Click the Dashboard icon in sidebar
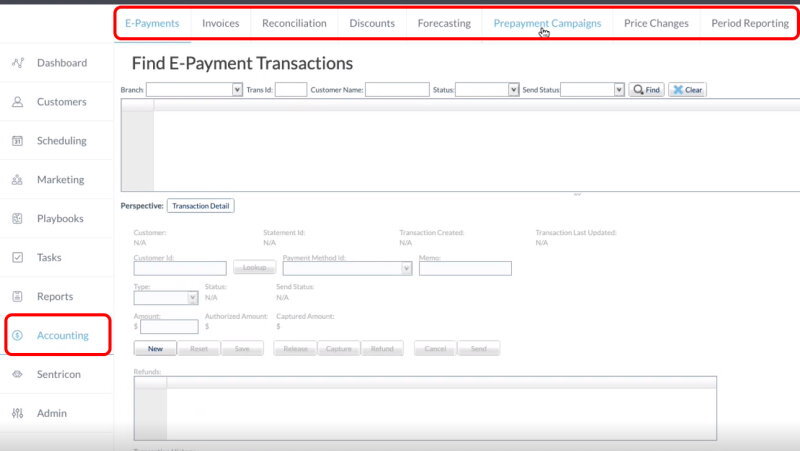Screen dimensions: 800x451 pos(18,63)
